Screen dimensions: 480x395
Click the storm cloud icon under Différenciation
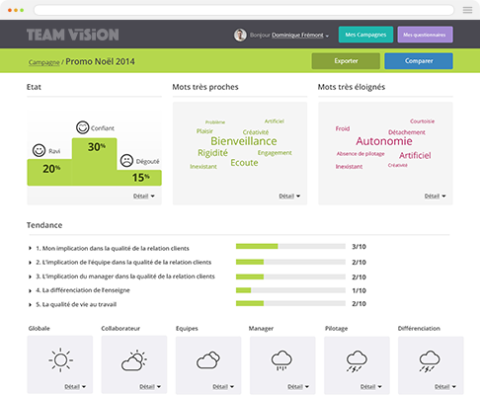click(x=430, y=361)
